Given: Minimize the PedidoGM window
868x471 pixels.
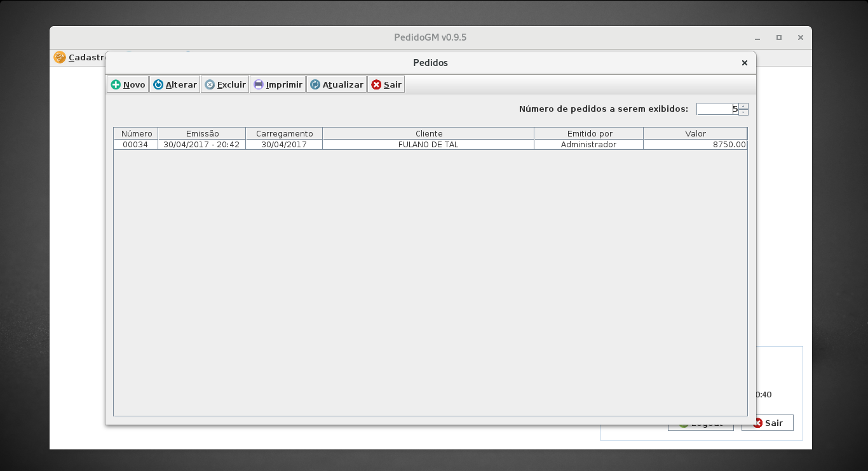Looking at the screenshot, I should (758, 37).
